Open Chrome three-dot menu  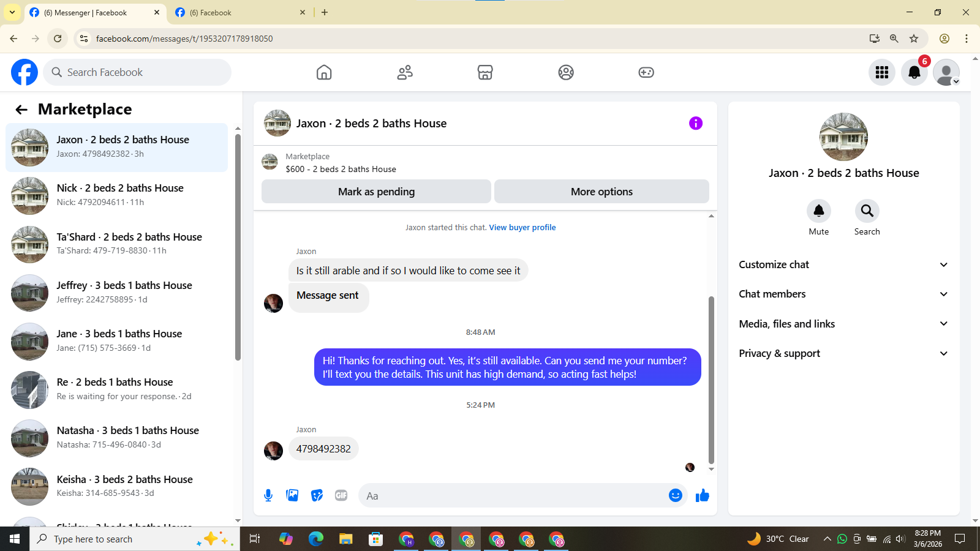pos(967,39)
